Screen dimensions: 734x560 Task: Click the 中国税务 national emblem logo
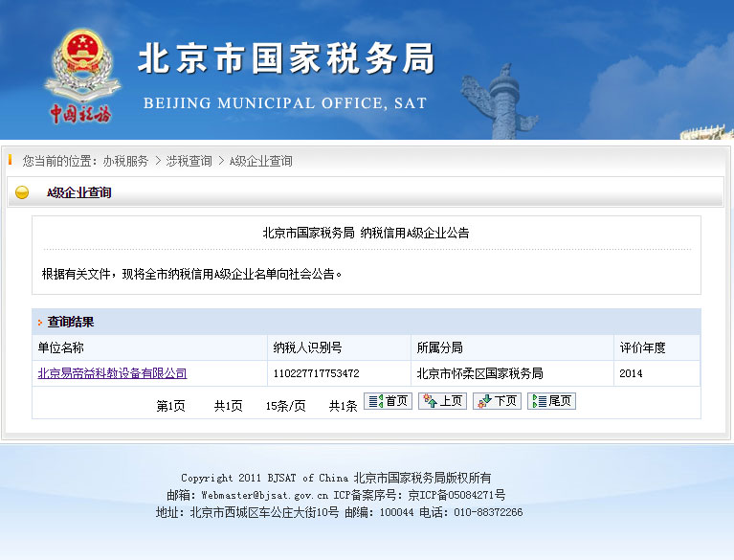coord(83,76)
